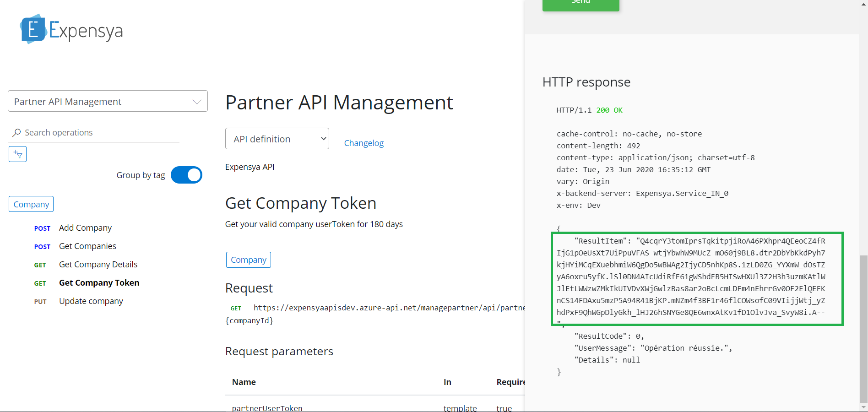Click the Name column header
The height and width of the screenshot is (412, 868).
244,382
